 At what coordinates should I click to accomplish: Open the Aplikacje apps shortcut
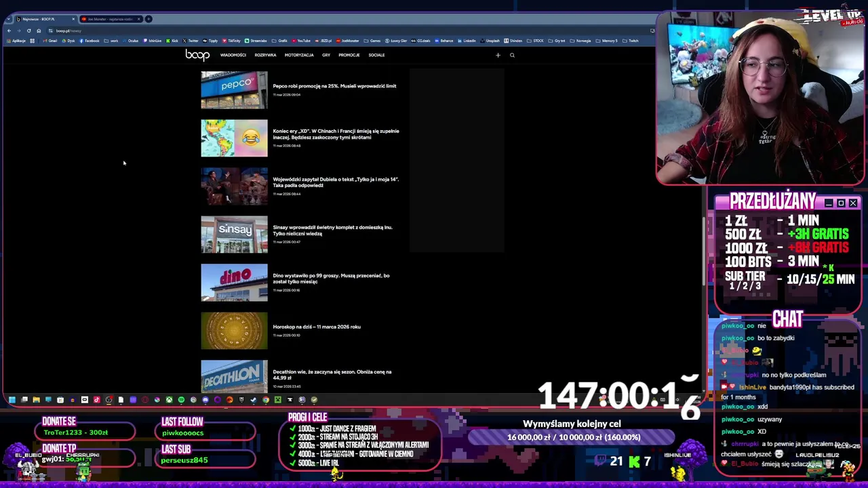(x=18, y=41)
